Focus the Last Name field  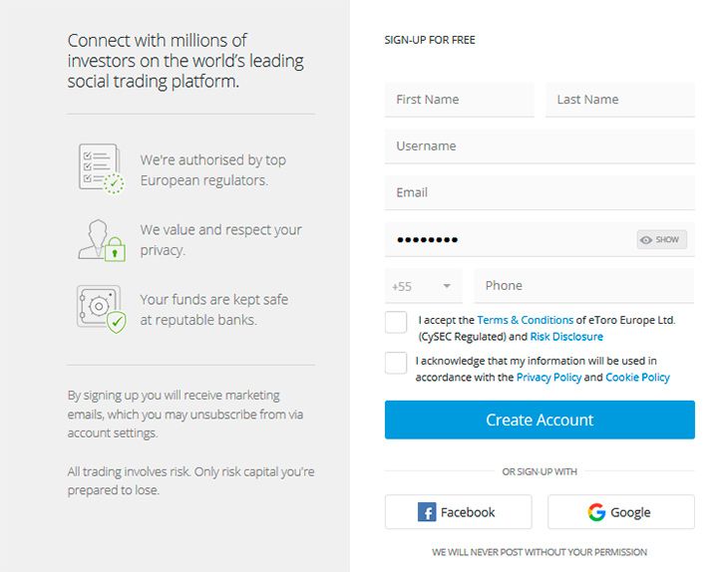tap(620, 100)
